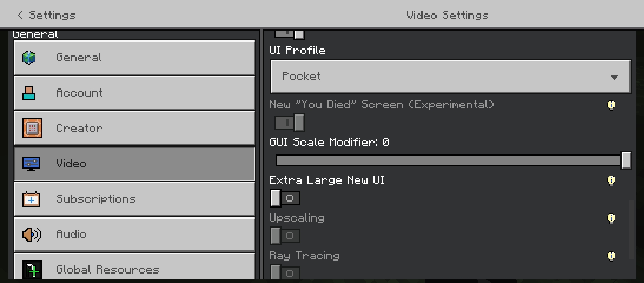Open the Subscriptions settings section
The height and width of the screenshot is (283, 644).
coord(134,199)
